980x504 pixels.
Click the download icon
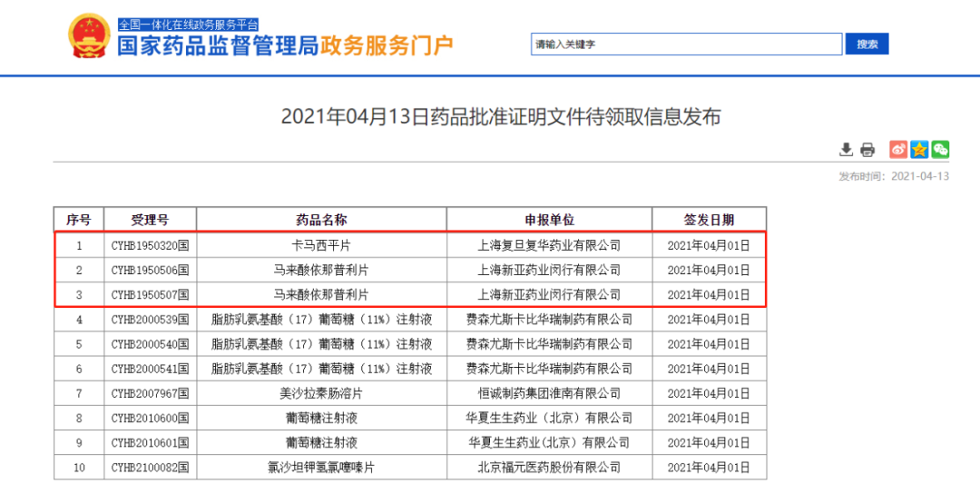846,150
